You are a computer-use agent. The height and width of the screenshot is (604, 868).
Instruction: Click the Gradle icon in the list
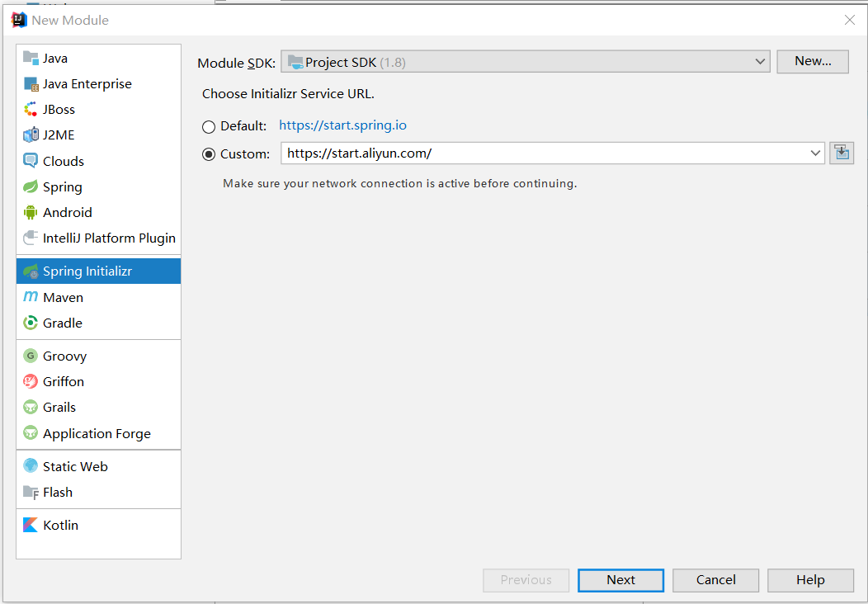31,323
